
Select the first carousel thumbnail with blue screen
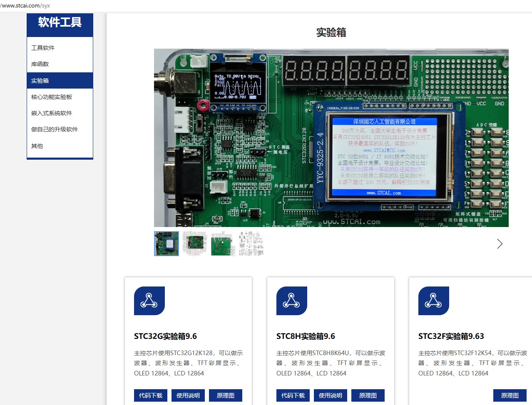coord(167,244)
